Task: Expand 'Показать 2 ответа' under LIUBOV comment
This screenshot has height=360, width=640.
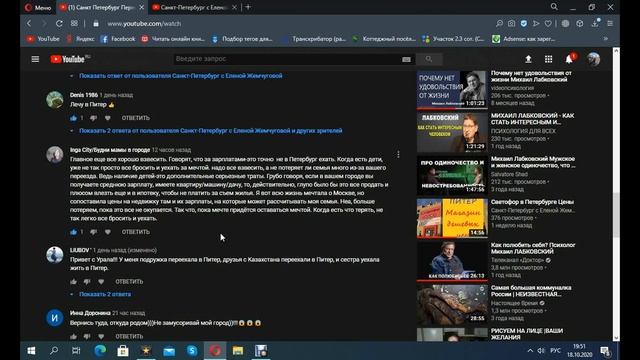Action: click(105, 294)
